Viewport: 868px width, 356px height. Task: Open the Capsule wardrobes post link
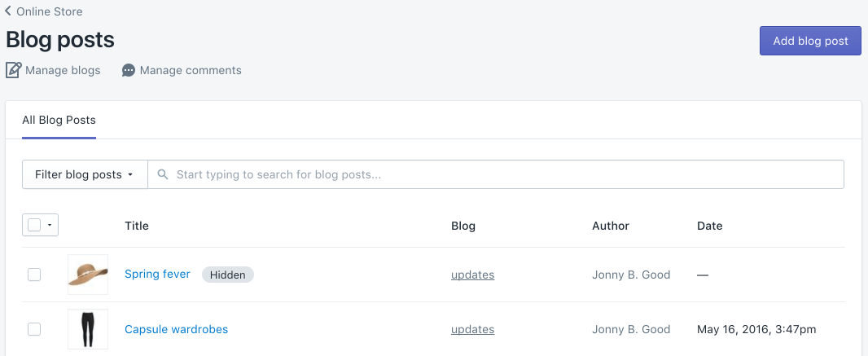[x=176, y=329]
